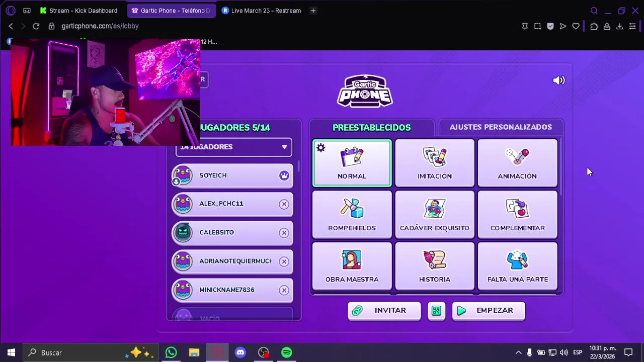Choose the ANIMACIÓN game mode

tap(517, 163)
